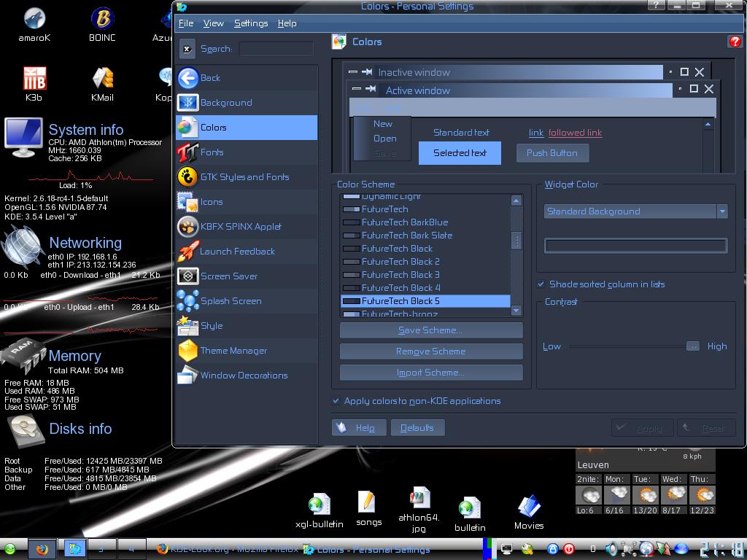Click the Defaults button

click(x=418, y=427)
